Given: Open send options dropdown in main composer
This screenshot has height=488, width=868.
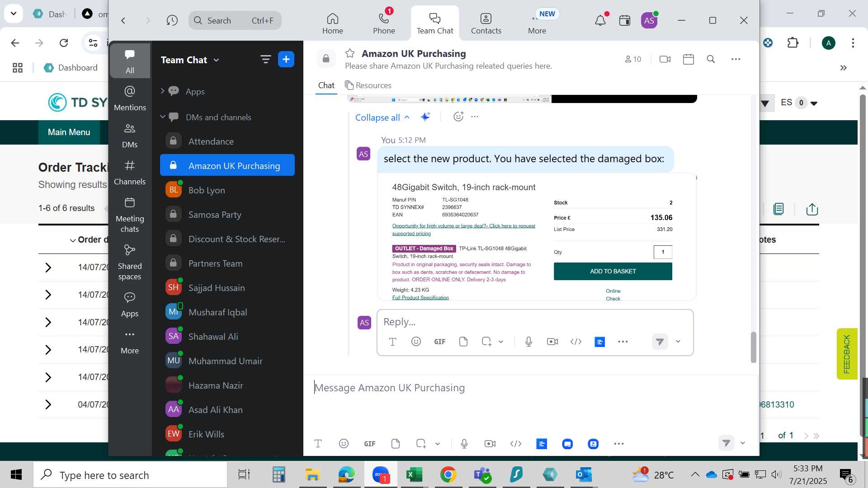Looking at the screenshot, I should pos(743,443).
